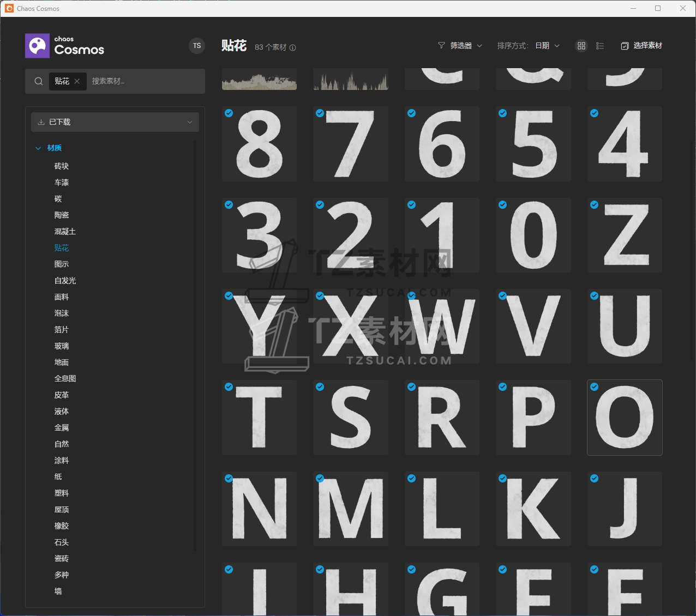
Task: Select the 面料 category
Action: (x=62, y=297)
